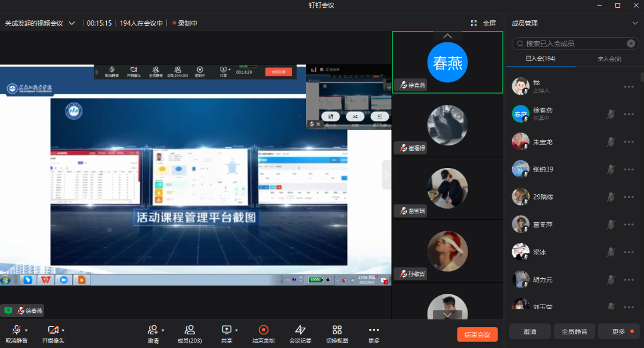Click the 共享 screen share icon
Image resolution: width=644 pixels, height=348 pixels.
[x=226, y=330]
